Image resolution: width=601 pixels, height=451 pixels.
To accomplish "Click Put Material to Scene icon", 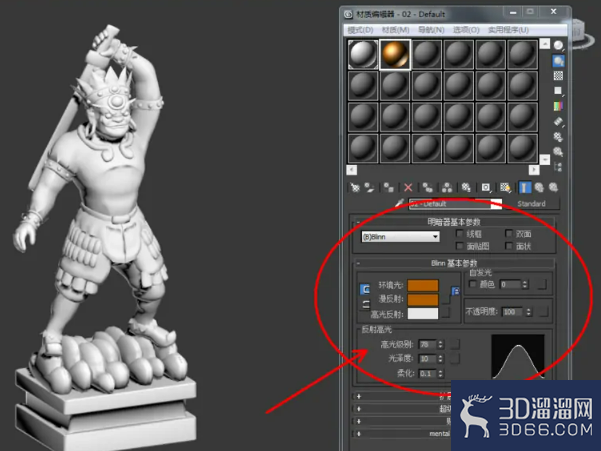I will tap(369, 187).
